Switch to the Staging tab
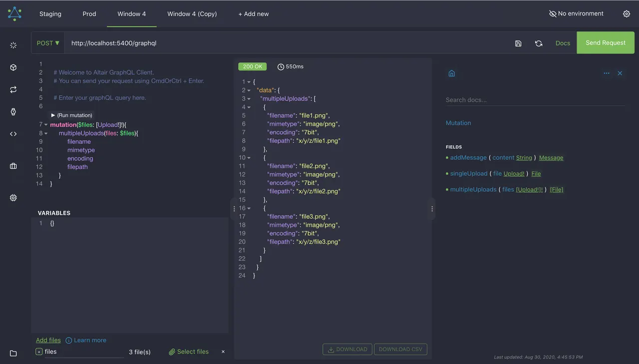 tap(50, 14)
